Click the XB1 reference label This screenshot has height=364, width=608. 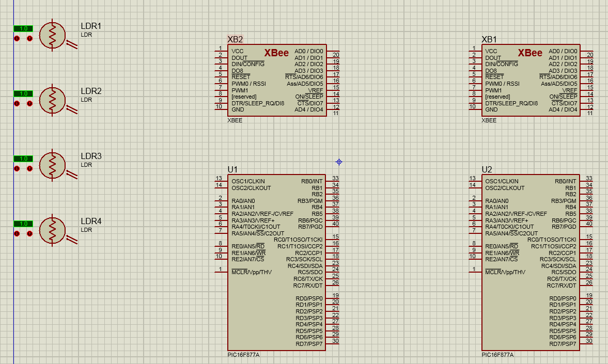489,40
